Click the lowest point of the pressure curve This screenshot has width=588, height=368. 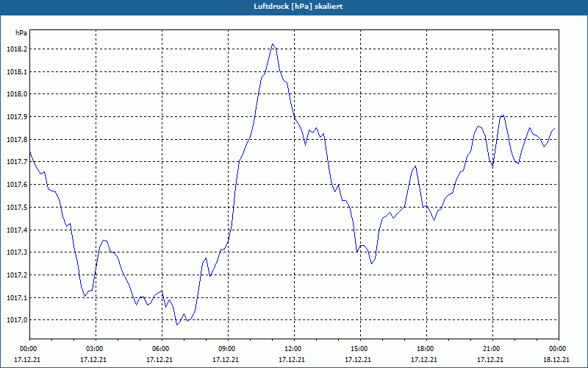177,325
